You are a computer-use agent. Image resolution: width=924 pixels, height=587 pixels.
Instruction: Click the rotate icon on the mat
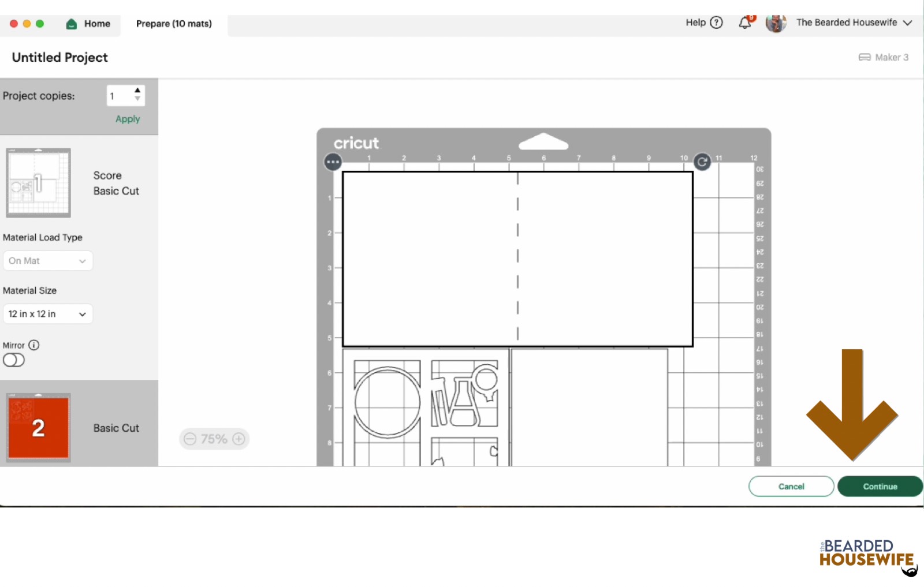pos(702,162)
